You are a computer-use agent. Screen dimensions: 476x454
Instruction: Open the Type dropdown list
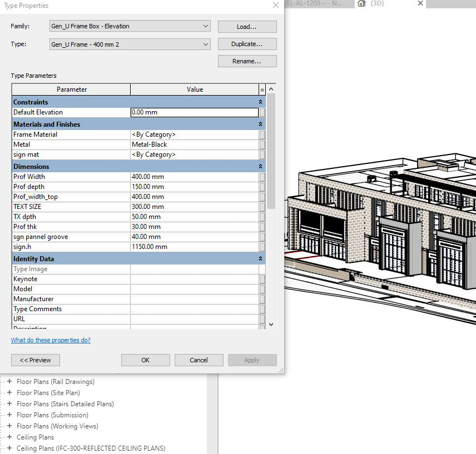click(x=206, y=44)
